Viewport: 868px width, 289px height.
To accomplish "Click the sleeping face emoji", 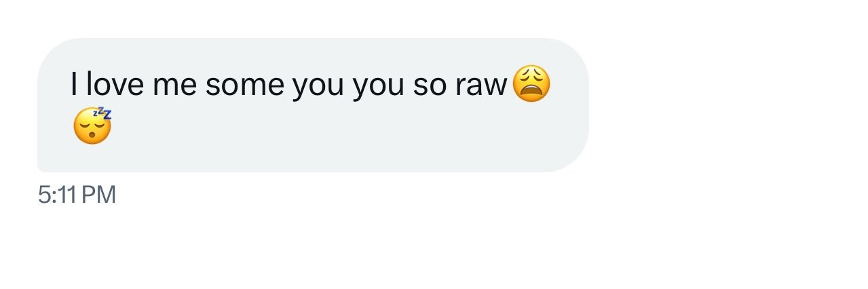I will pyautogui.click(x=92, y=126).
